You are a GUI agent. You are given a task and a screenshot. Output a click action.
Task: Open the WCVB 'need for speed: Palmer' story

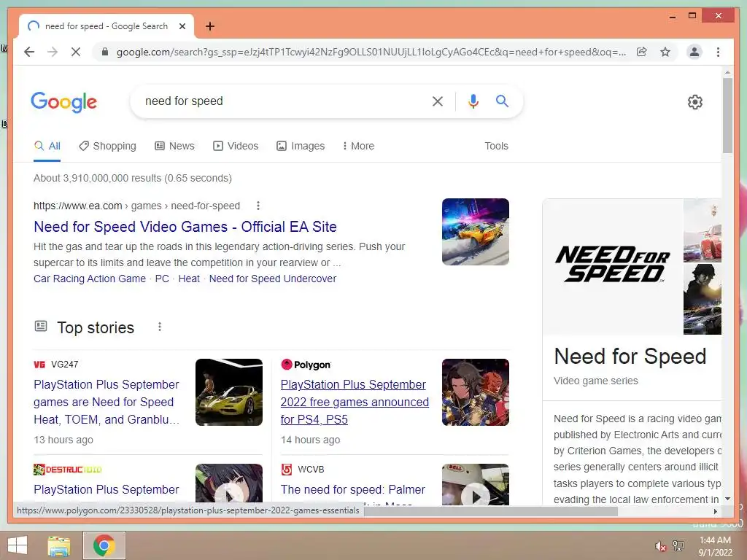coord(352,489)
